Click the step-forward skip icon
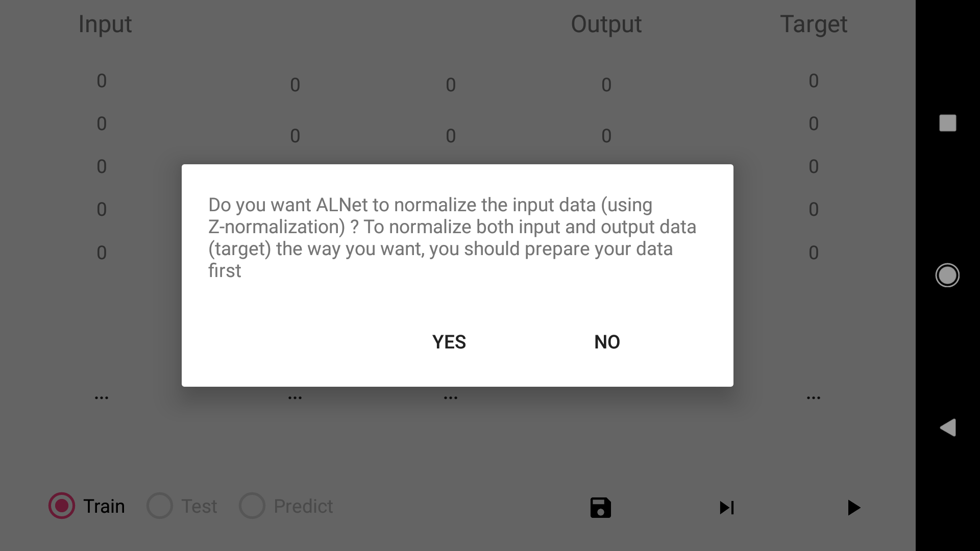Viewport: 980px width, 551px height. 726,508
